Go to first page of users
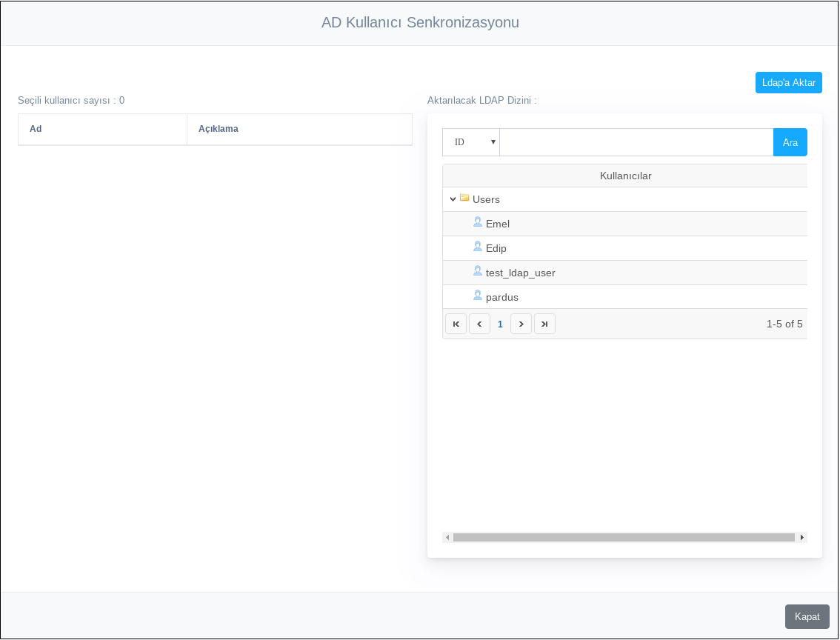This screenshot has height=640, width=840. pos(456,324)
